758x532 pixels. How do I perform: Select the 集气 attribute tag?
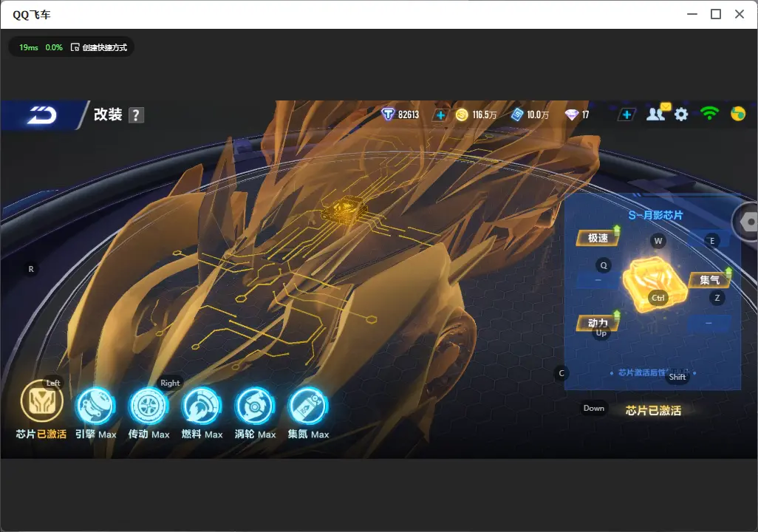[709, 279]
